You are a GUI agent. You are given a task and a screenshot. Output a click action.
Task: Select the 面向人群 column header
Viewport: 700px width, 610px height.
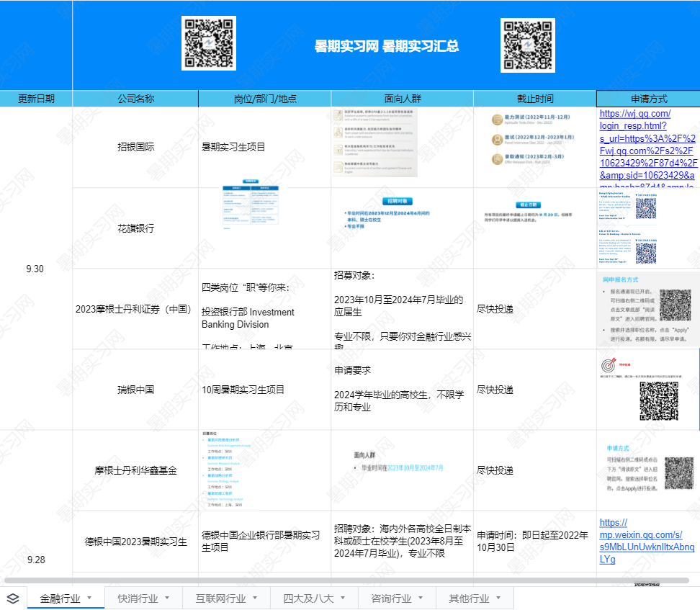(x=403, y=99)
